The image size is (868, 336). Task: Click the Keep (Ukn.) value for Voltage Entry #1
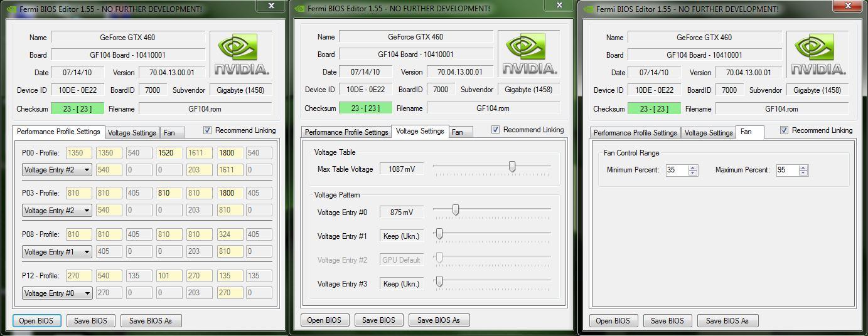(x=401, y=236)
